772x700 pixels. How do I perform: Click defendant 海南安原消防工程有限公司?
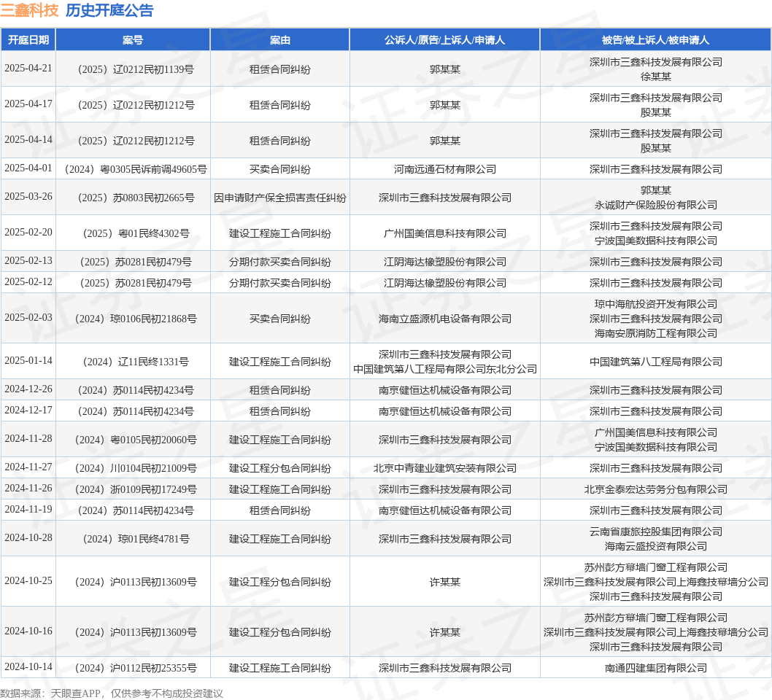[655, 333]
